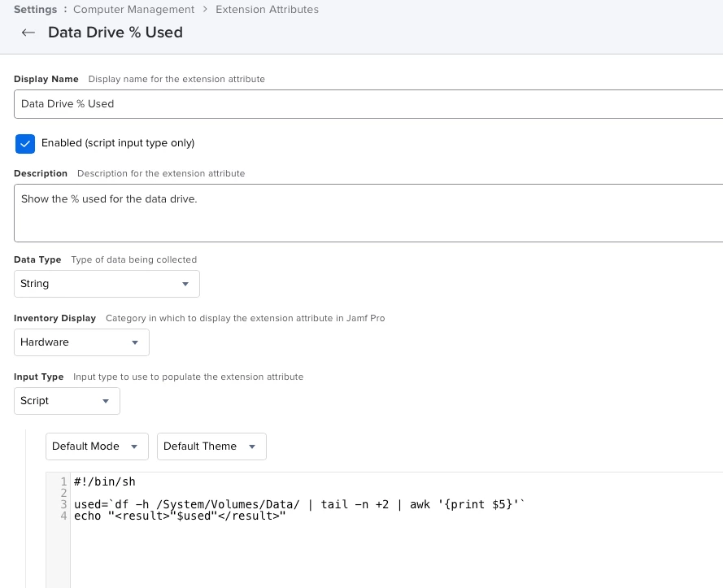Uncheck the Enabled script input checkbox
The image size is (723, 588).
[25, 144]
